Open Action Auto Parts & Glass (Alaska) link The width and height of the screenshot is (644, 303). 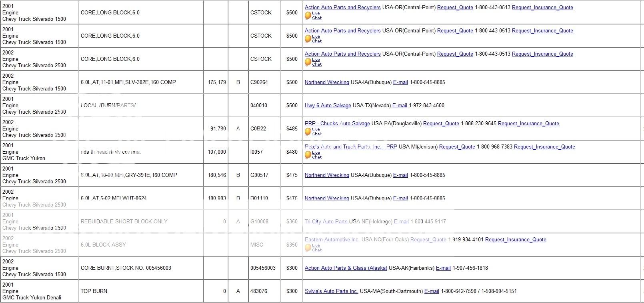pyautogui.click(x=346, y=268)
